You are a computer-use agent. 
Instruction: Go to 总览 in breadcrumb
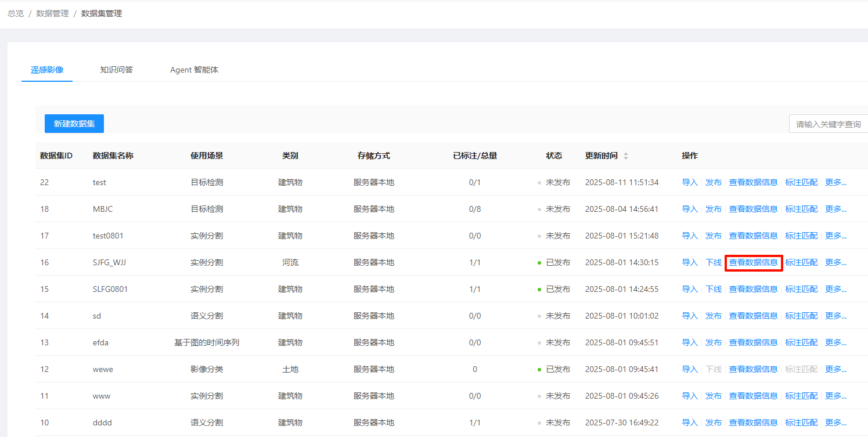click(x=16, y=13)
